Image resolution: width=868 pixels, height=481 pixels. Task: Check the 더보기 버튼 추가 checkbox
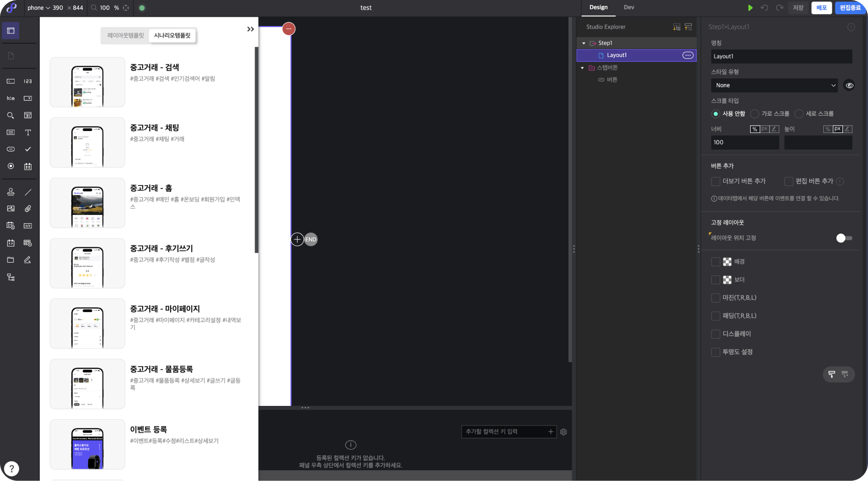[x=715, y=182]
